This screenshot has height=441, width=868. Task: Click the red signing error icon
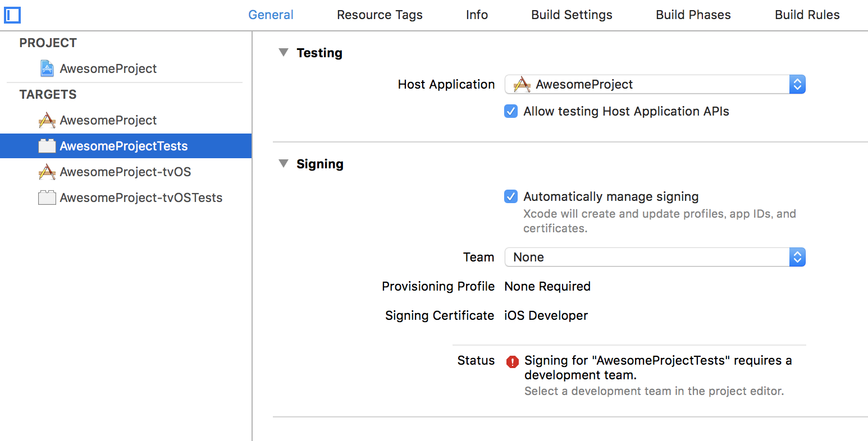pyautogui.click(x=511, y=362)
